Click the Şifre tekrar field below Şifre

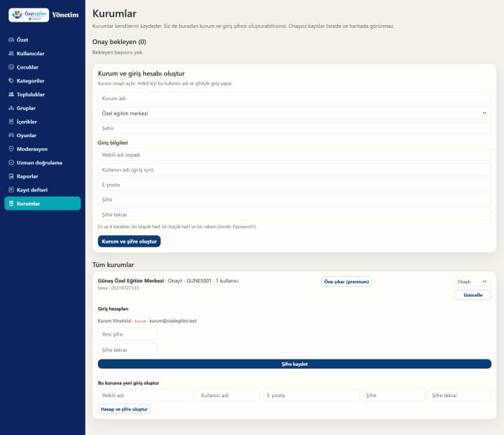click(295, 215)
